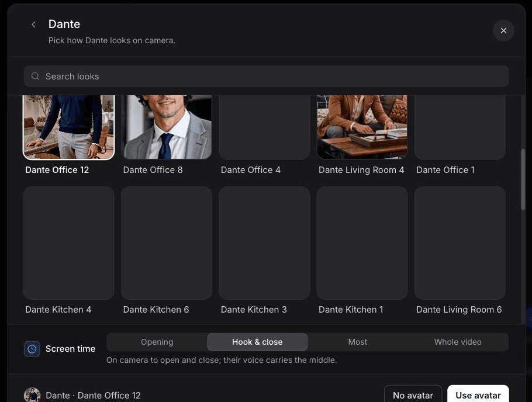
Task: Click the looks list vertical scrollbar
Action: [523, 179]
